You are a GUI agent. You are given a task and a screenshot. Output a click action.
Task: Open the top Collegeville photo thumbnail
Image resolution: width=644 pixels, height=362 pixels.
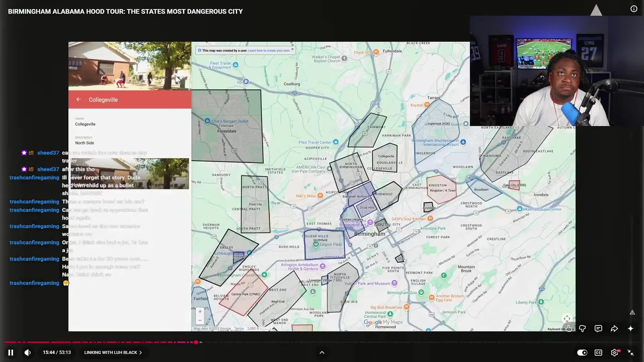click(x=130, y=65)
